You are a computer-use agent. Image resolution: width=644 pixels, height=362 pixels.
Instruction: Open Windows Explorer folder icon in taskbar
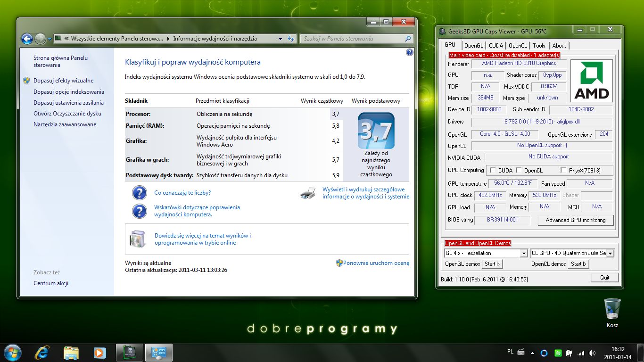click(71, 353)
